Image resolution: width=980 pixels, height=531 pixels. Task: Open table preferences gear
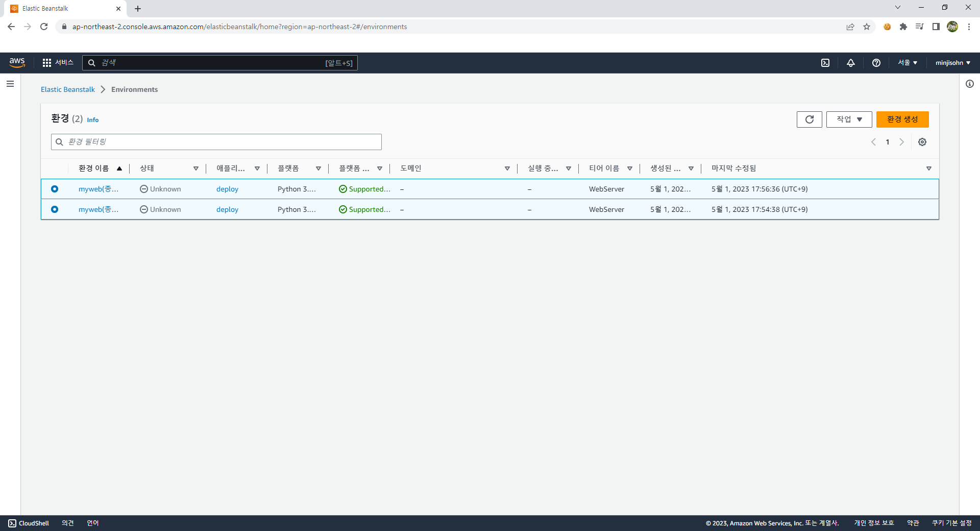[x=922, y=142]
